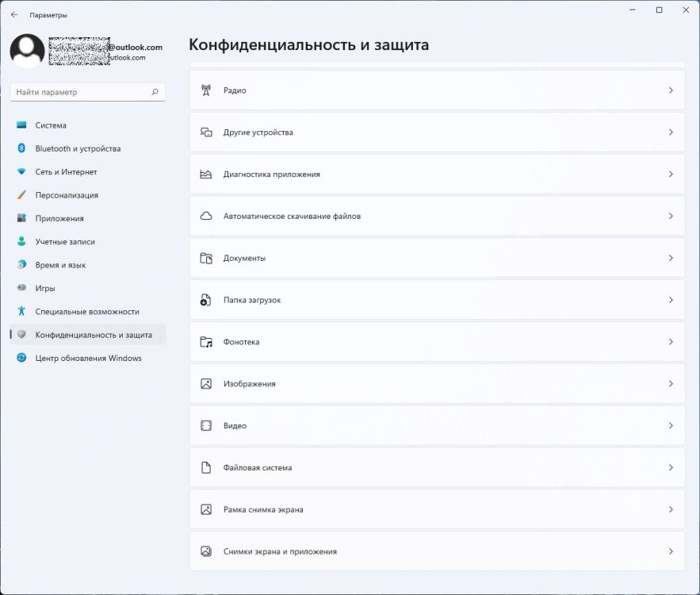Screen dimensions: 700x595
Task: Click the Video film icon
Action: tap(206, 426)
